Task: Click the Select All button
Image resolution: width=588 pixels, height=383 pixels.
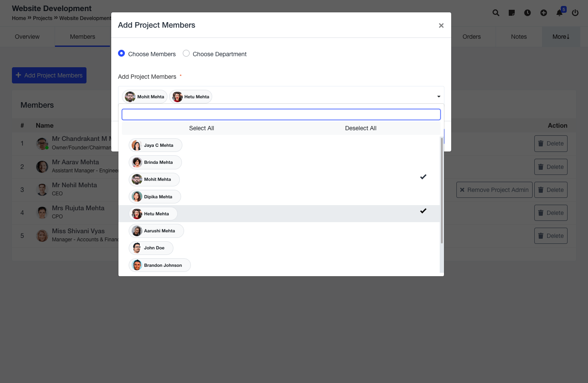Action: (x=202, y=128)
